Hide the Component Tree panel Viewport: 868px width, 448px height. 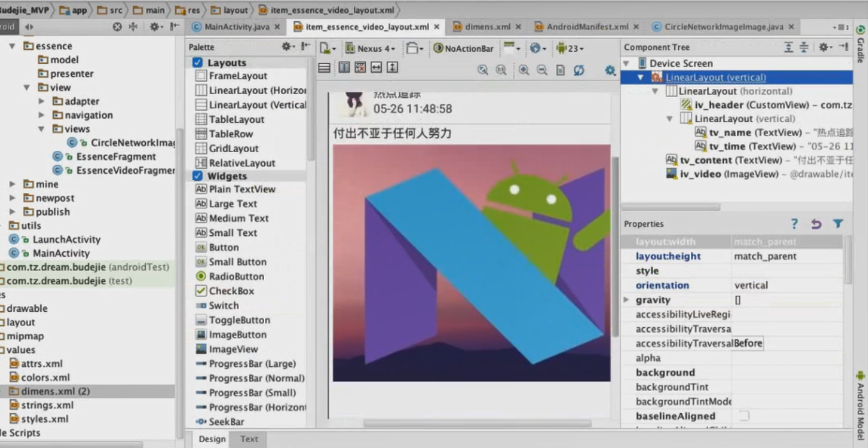(x=843, y=47)
